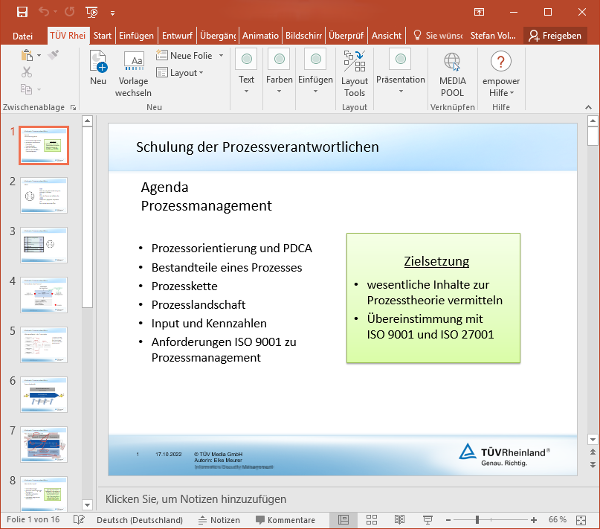The height and width of the screenshot is (529, 600).
Task: Toggle the Notizen pane in status bar
Action: coord(217,520)
